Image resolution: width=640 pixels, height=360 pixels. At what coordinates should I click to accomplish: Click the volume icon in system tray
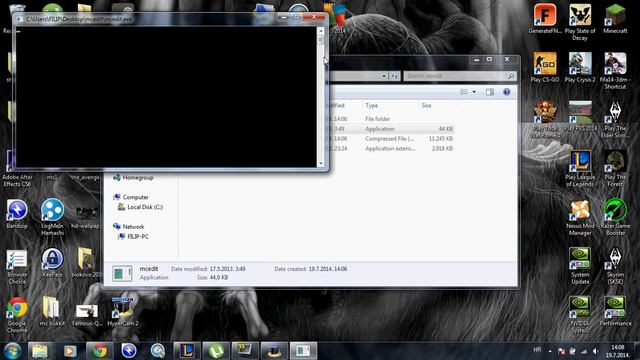coord(596,351)
